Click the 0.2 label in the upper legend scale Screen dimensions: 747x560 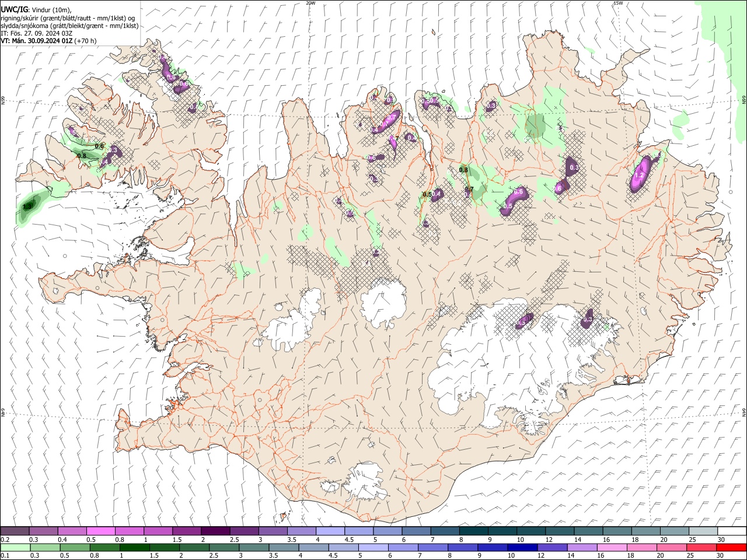pos(5,540)
